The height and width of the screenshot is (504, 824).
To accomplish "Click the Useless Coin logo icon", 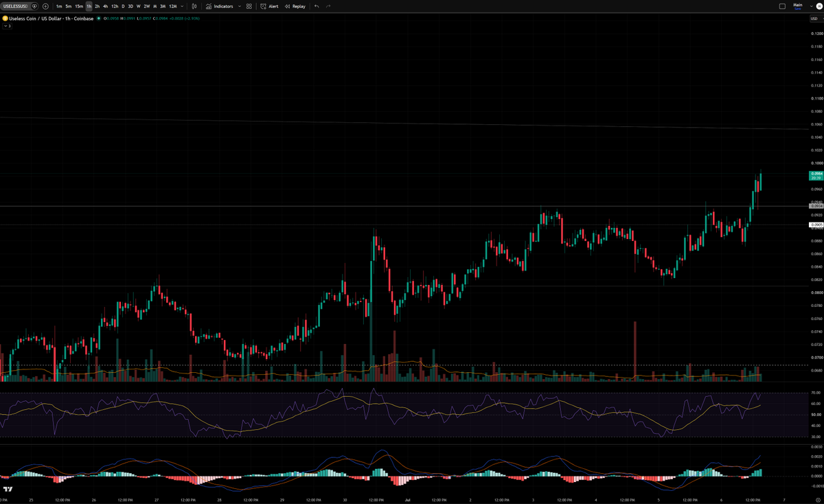I will point(5,19).
